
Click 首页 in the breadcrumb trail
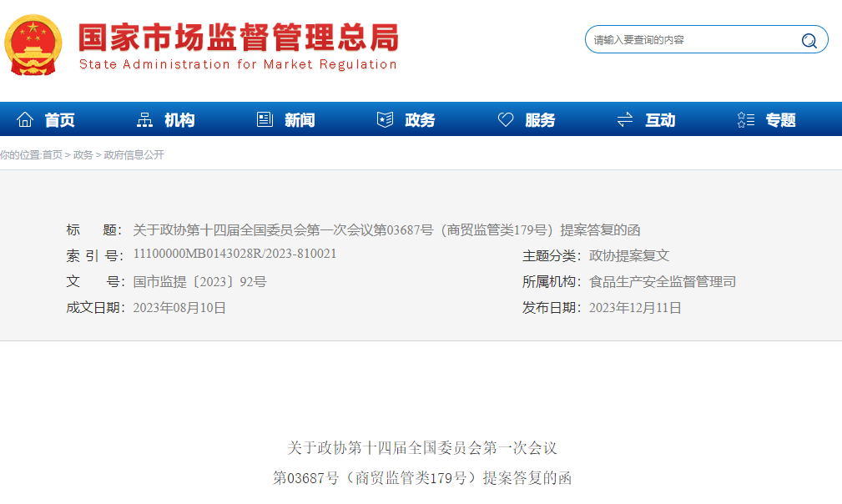[50, 154]
